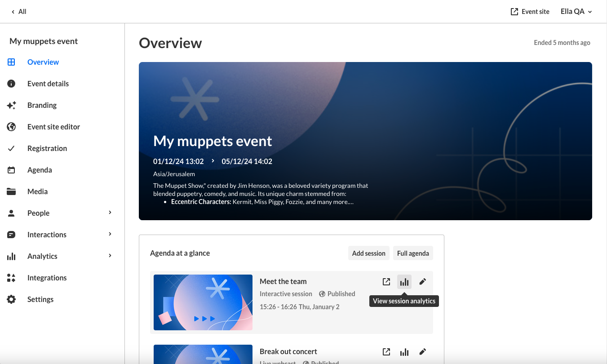Click the 15:26 - 16:26 Thu, January 2 time
The height and width of the screenshot is (364, 607).
tap(300, 307)
